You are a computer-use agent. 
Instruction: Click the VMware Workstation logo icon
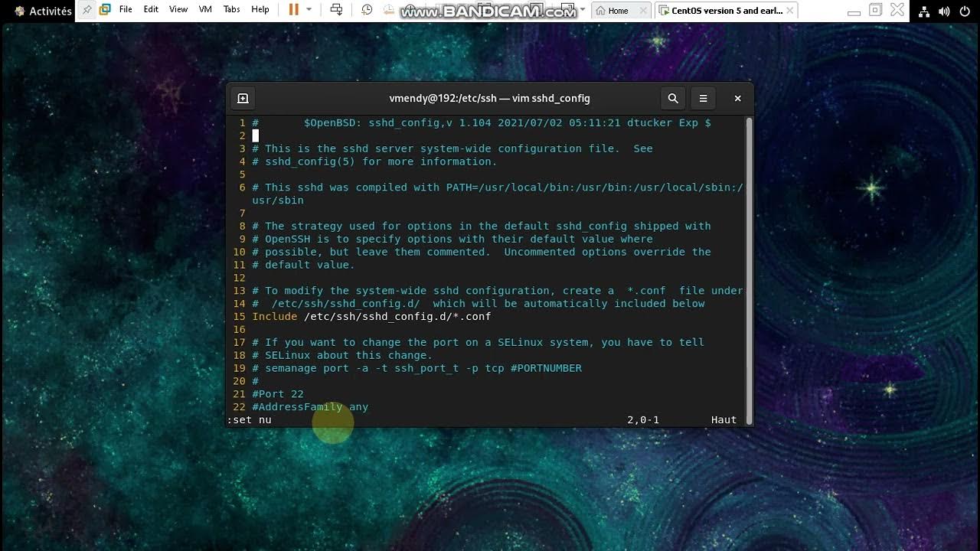click(x=105, y=10)
